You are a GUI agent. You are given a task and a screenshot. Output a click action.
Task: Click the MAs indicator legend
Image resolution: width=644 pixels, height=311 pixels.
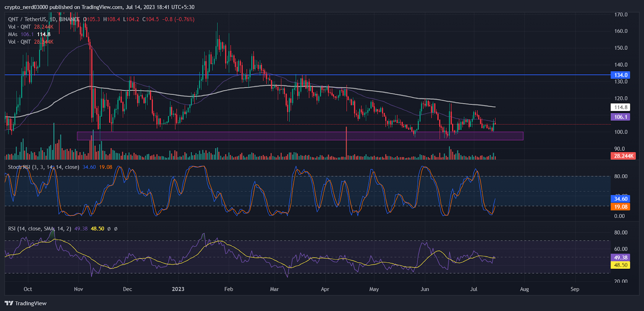[x=29, y=35]
